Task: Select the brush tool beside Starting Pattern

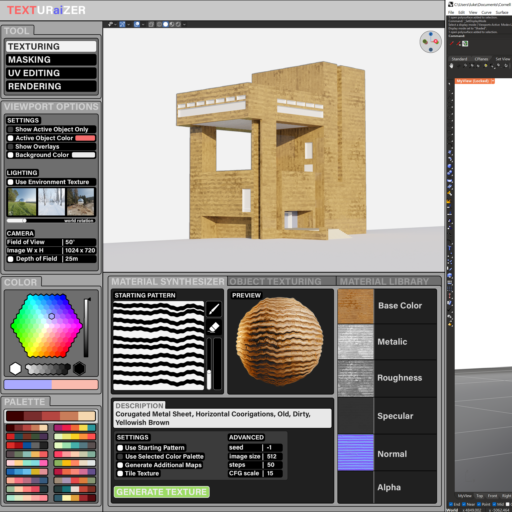Action: click(214, 309)
